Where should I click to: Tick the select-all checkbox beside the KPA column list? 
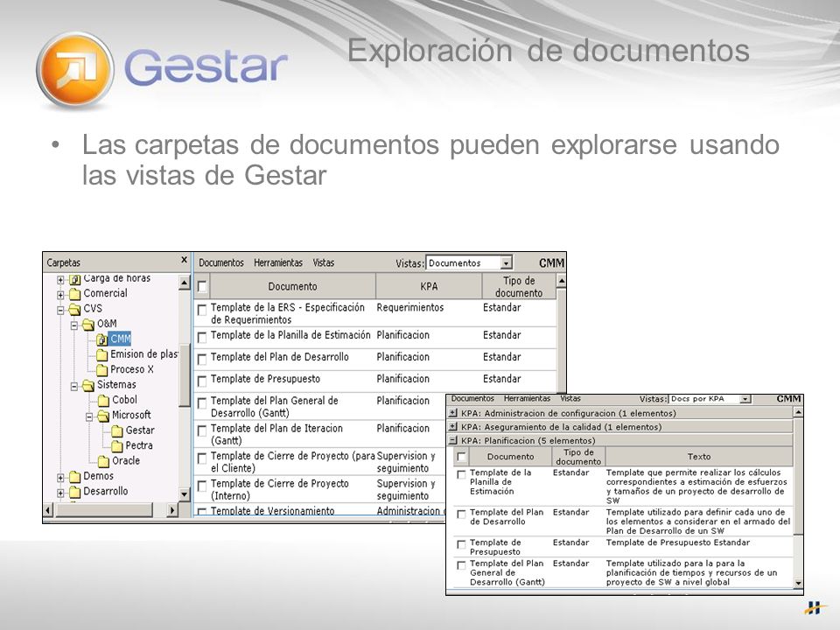[202, 287]
